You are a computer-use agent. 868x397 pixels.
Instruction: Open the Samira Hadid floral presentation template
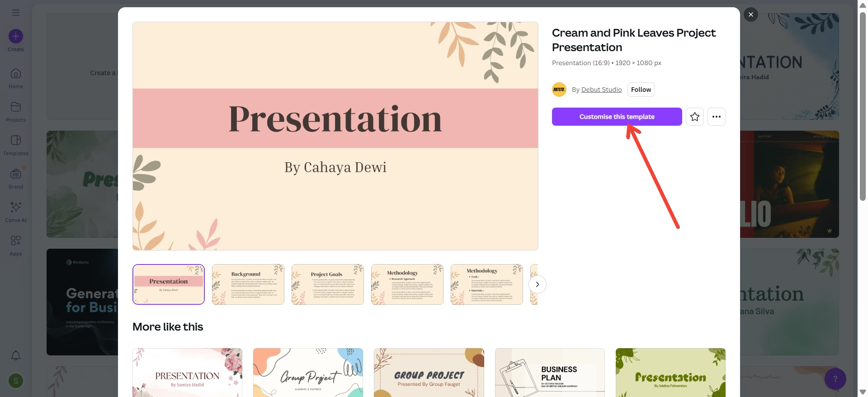click(x=188, y=373)
